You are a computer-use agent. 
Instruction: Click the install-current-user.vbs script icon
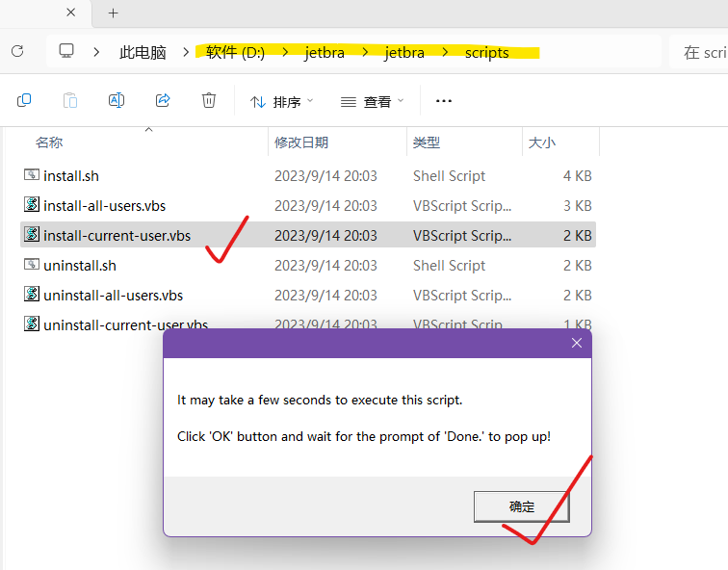click(x=32, y=234)
